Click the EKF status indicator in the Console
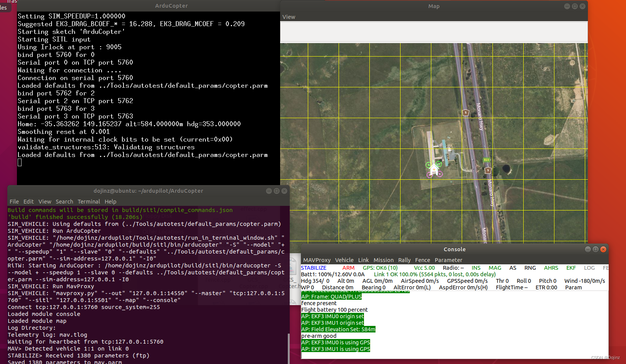626x364 pixels. [571, 267]
